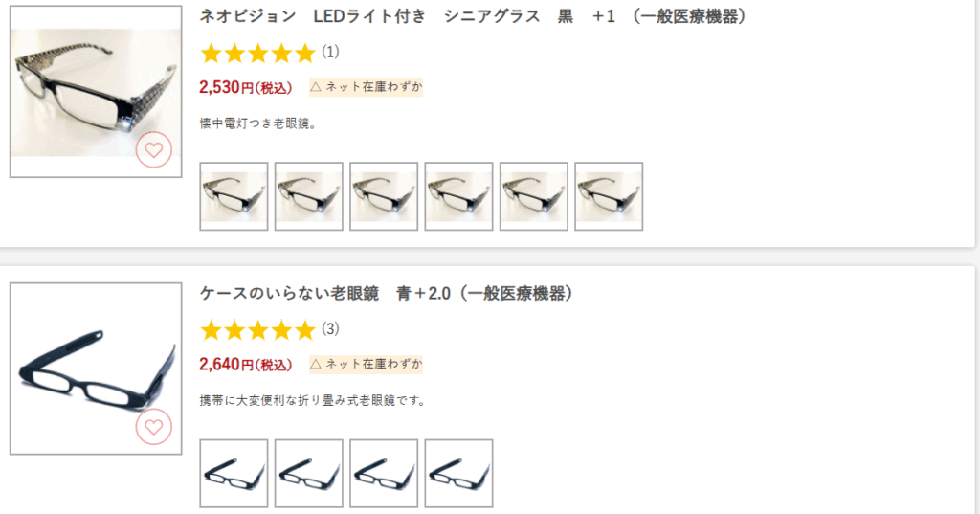Add blue folding reading glasses to favorites

[154, 427]
